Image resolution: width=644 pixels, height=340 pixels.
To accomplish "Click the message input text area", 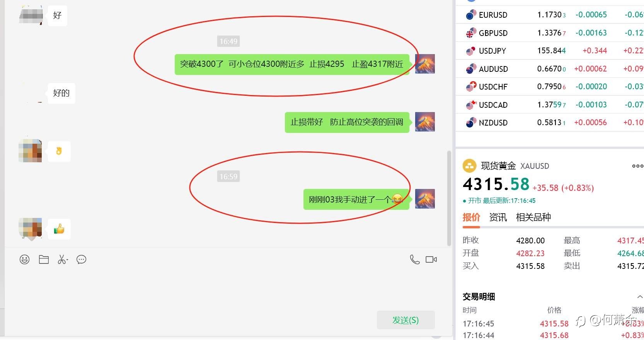I will [x=228, y=288].
